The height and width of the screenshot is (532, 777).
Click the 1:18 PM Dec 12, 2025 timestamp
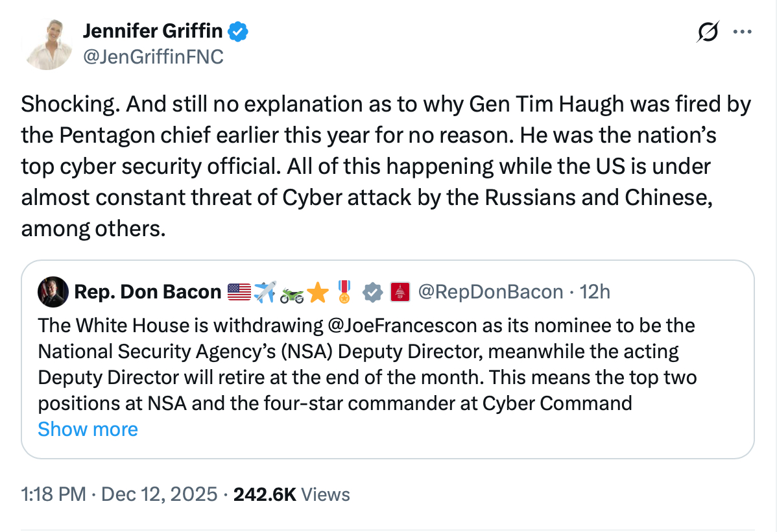[x=119, y=494]
